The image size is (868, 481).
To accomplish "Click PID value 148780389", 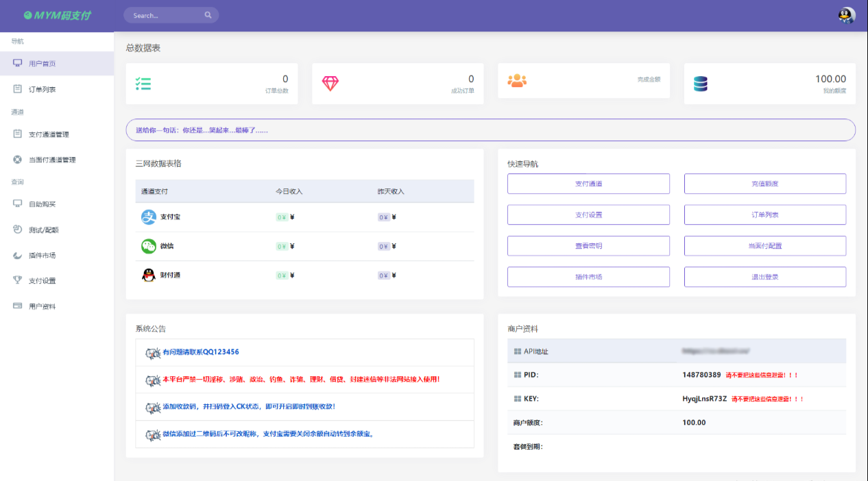I will [x=701, y=375].
